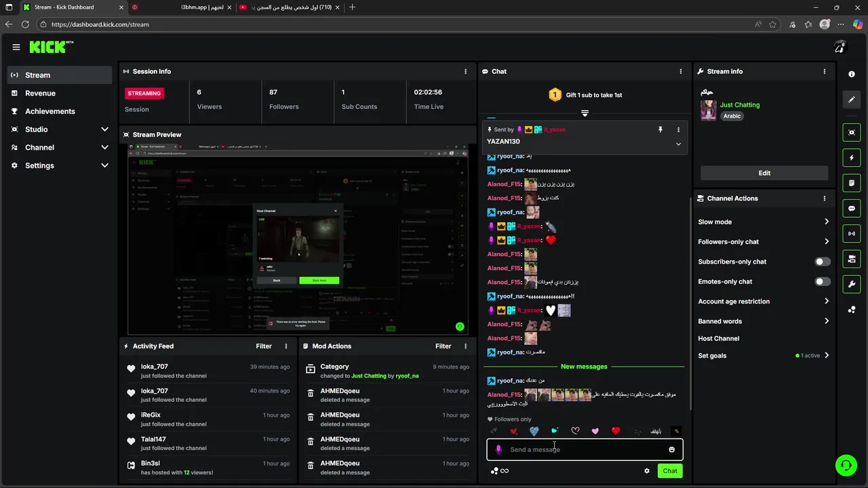This screenshot has width=868, height=488.
Task: Open a new browser tab
Action: click(x=352, y=7)
